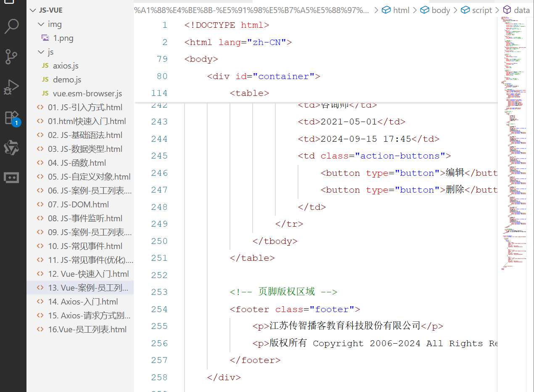Viewport: 534px width, 392px height.
Task: Click the 页脚版权区域 comment line
Action: (283, 292)
